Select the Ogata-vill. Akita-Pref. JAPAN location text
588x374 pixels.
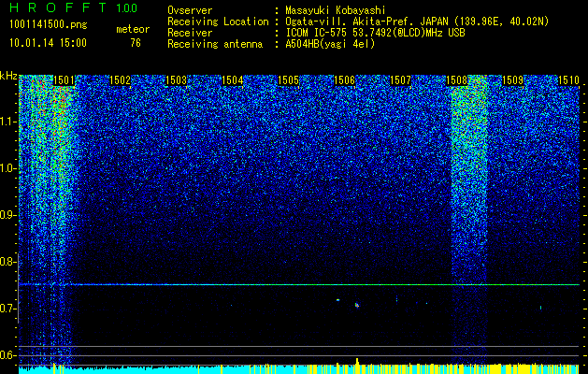417,22
